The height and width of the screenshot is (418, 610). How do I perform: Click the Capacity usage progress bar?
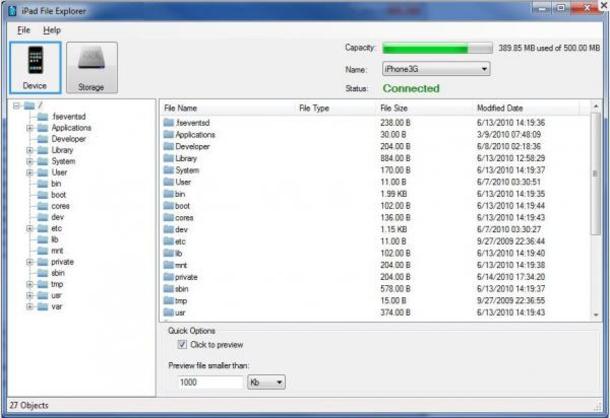pyautogui.click(x=437, y=48)
